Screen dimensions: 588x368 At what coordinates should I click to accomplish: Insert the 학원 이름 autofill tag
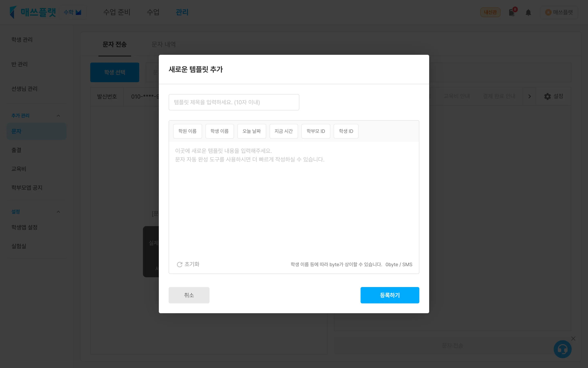coord(187,131)
